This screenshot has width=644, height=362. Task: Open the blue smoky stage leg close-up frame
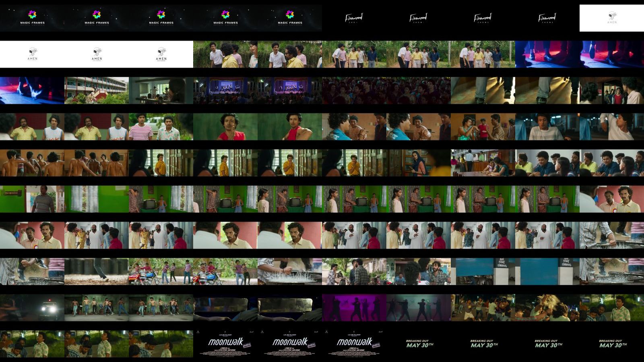tap(32, 90)
